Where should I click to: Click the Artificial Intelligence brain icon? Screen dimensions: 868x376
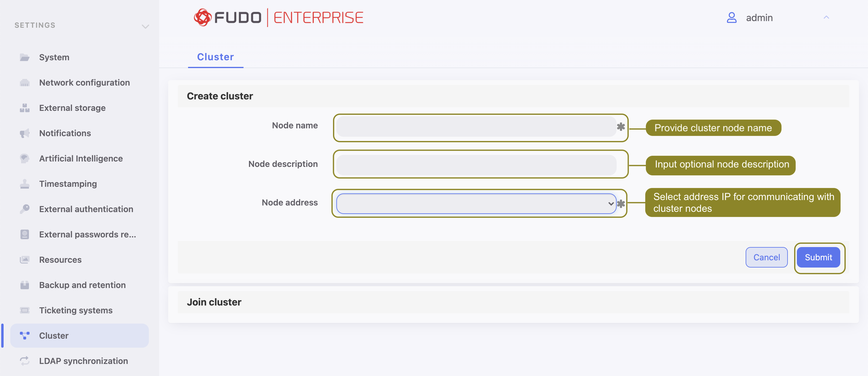(x=25, y=158)
